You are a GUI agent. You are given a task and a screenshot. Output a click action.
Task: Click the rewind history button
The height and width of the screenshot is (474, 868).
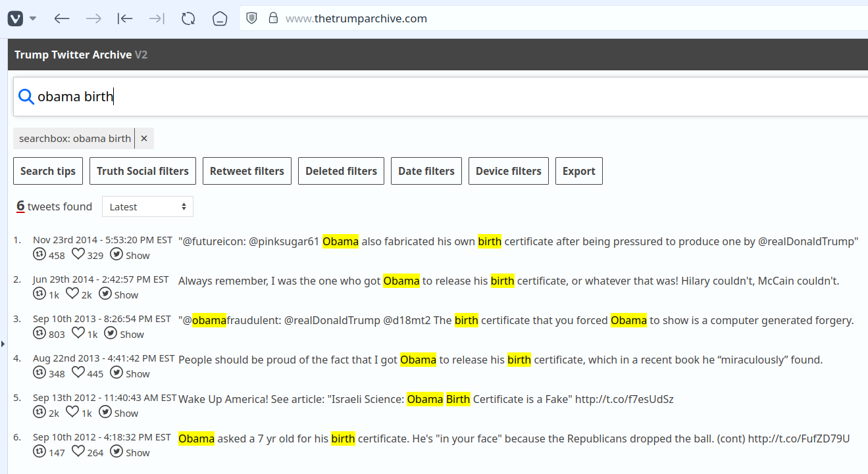125,18
